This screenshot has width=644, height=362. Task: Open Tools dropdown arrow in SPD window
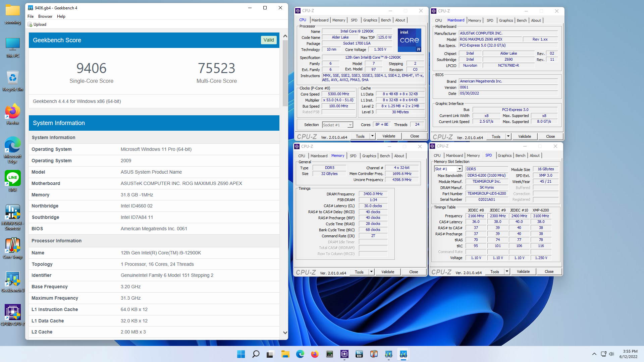507,271
